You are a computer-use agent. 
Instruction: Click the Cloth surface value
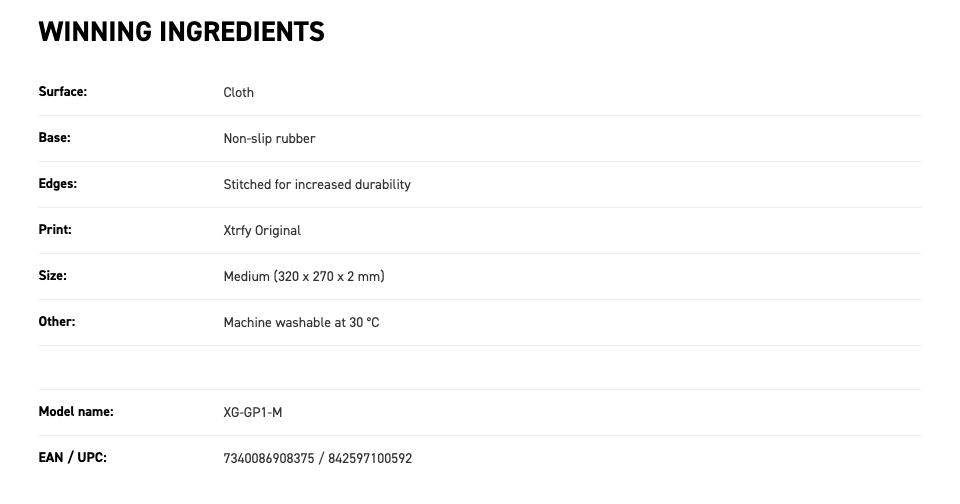[x=238, y=92]
